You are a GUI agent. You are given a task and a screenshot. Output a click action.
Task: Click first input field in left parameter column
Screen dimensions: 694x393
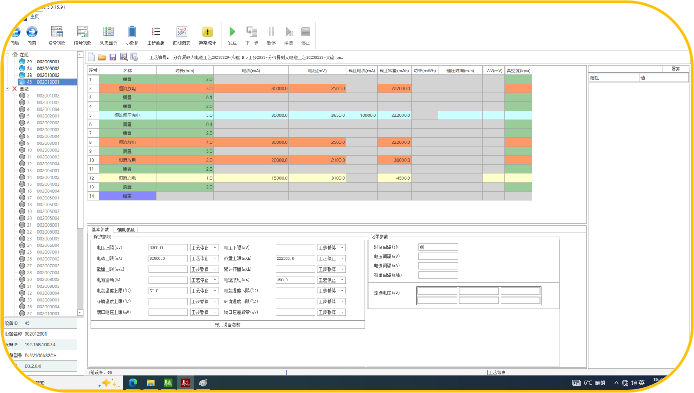coord(168,248)
